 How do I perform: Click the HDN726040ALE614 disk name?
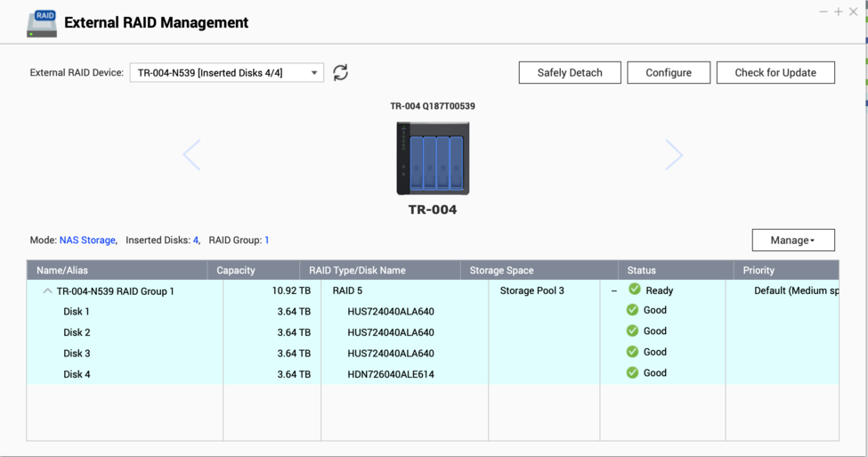point(391,374)
